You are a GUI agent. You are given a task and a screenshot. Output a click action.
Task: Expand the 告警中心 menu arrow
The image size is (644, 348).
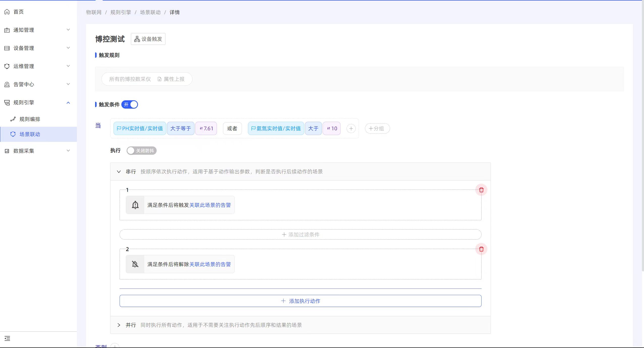click(x=68, y=84)
